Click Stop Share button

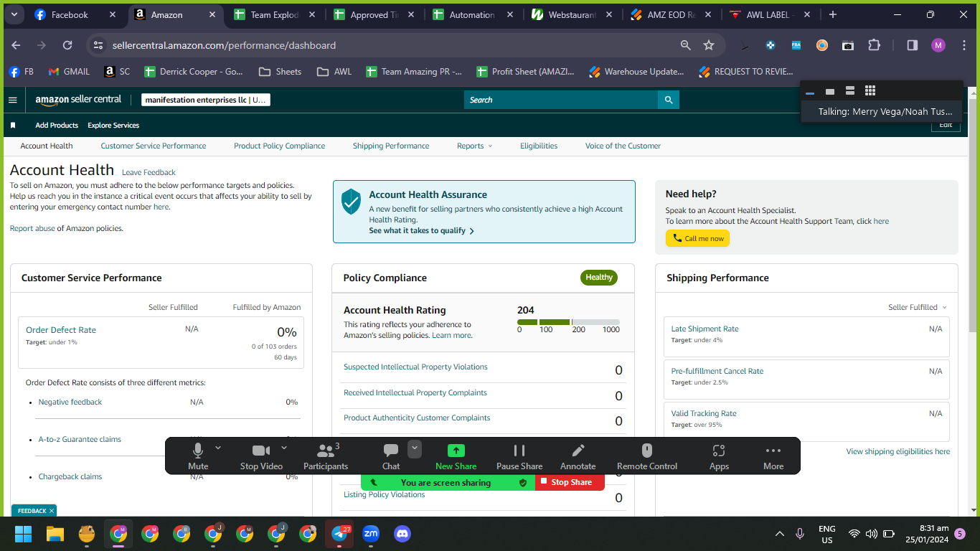pos(570,482)
